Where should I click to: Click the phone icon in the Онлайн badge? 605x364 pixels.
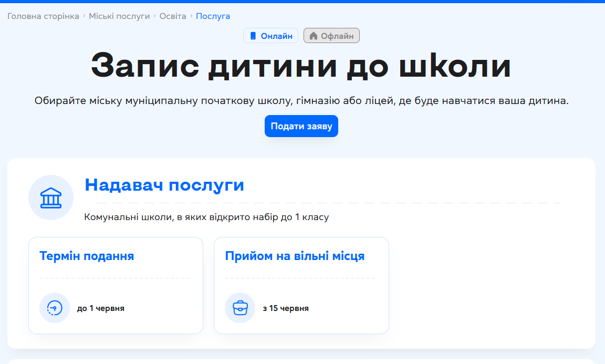253,36
